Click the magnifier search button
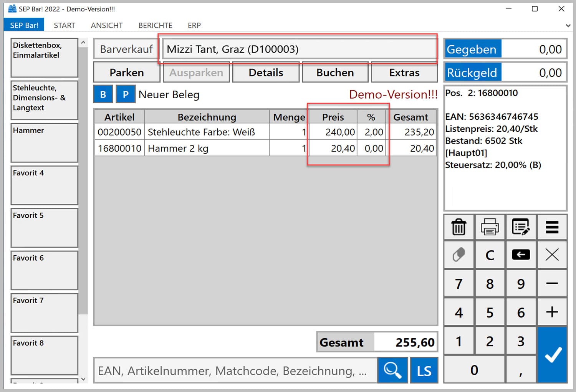This screenshot has height=392, width=576. click(x=392, y=370)
